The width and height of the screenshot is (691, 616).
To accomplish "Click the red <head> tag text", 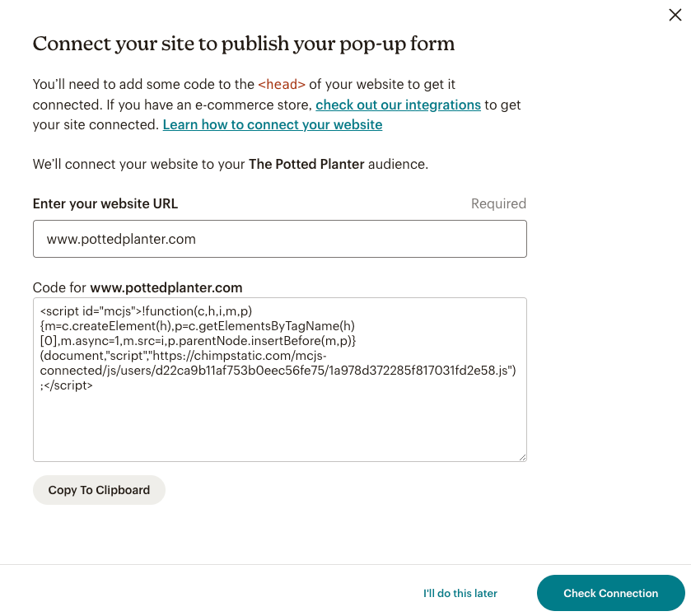I will click(282, 84).
